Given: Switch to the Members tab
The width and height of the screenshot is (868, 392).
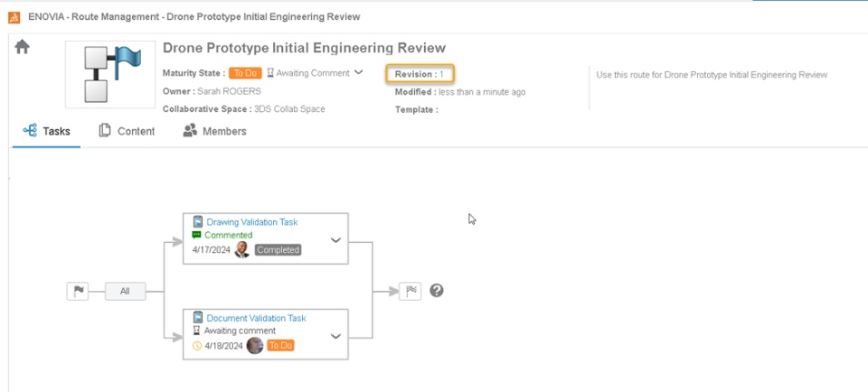Looking at the screenshot, I should pos(214,131).
